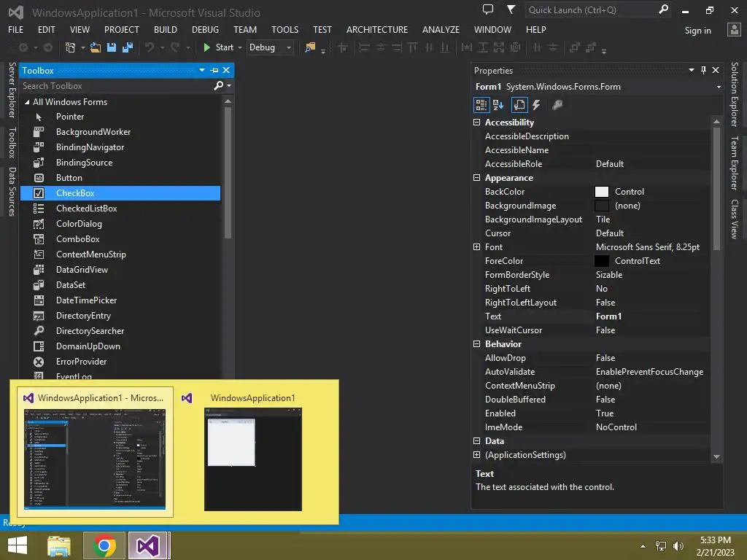Collapse the Behavior property category

(x=476, y=344)
